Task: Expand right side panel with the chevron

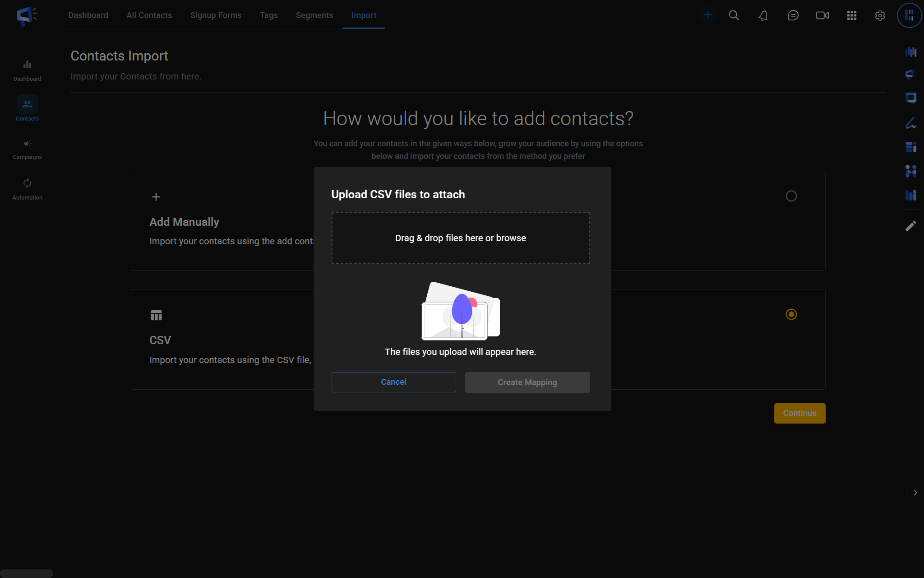Action: pyautogui.click(x=915, y=493)
